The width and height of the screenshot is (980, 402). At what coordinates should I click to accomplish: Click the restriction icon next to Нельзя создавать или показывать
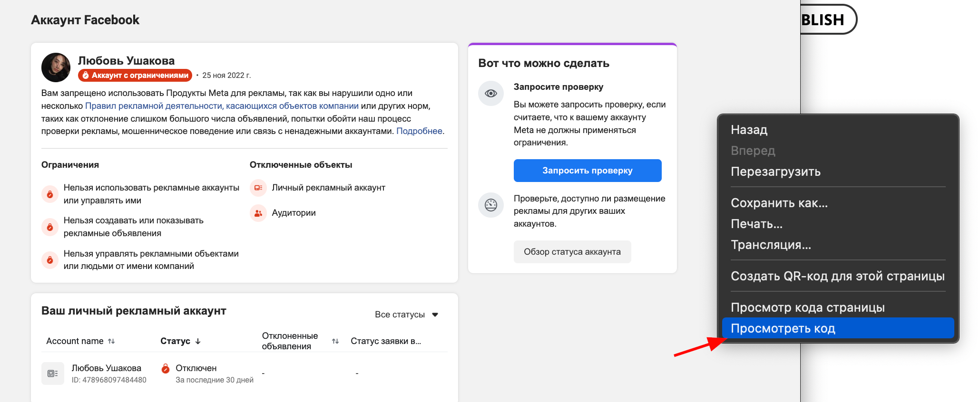click(50, 227)
